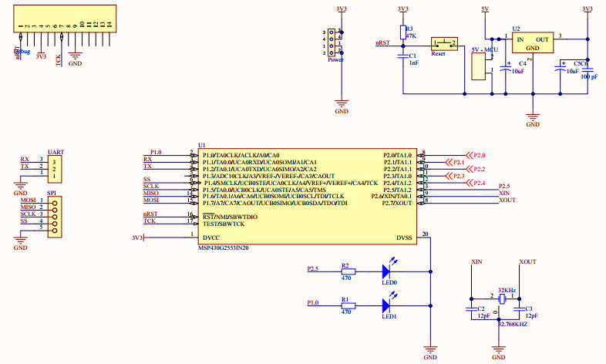Click the C6 100 pF capacitor symbol
Screen dimensions: 606x364
click(x=587, y=70)
